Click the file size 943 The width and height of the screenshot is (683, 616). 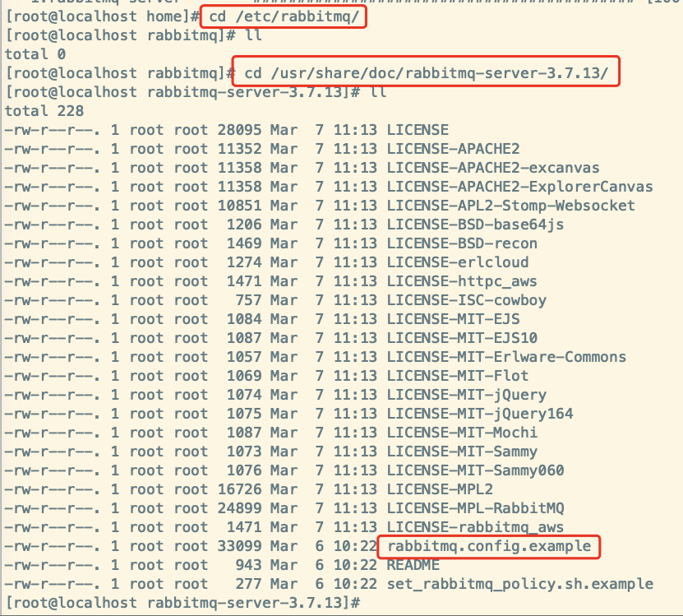(x=249, y=564)
